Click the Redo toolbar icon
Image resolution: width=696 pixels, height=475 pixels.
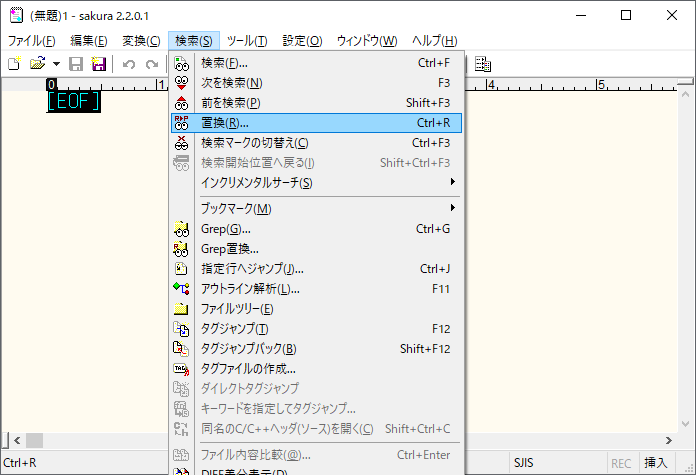click(x=152, y=64)
